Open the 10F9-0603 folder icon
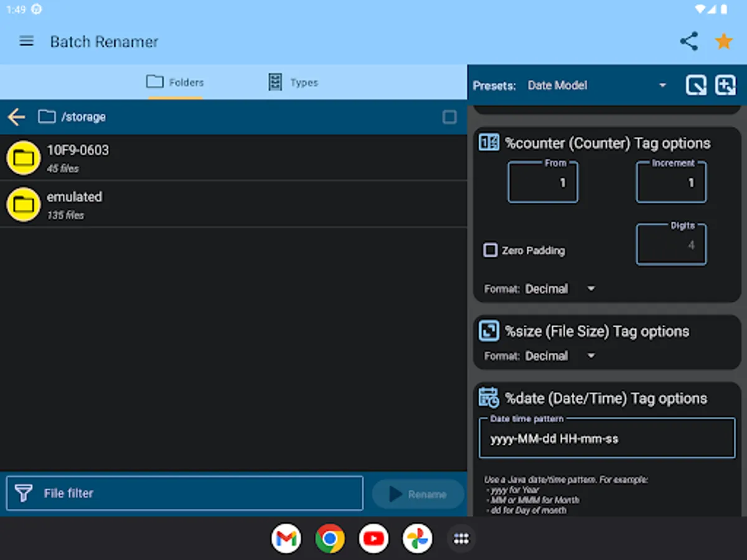Viewport: 747px width, 560px height. pyautogui.click(x=23, y=158)
